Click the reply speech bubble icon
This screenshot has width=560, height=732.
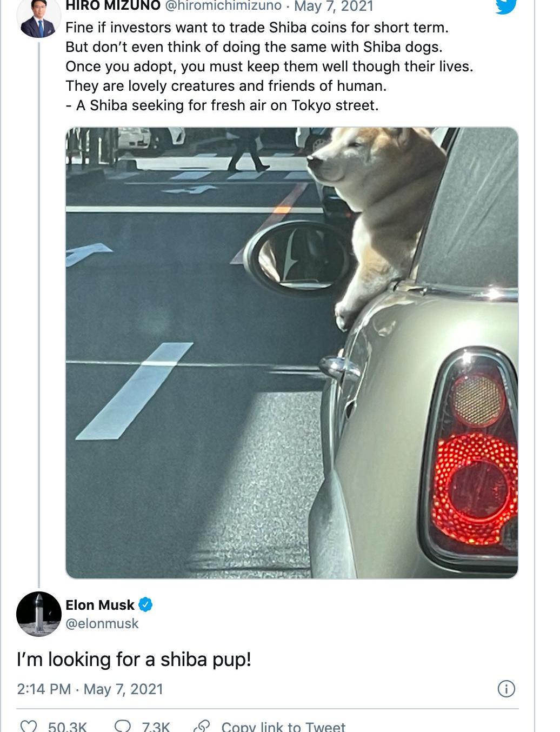pyautogui.click(x=123, y=727)
